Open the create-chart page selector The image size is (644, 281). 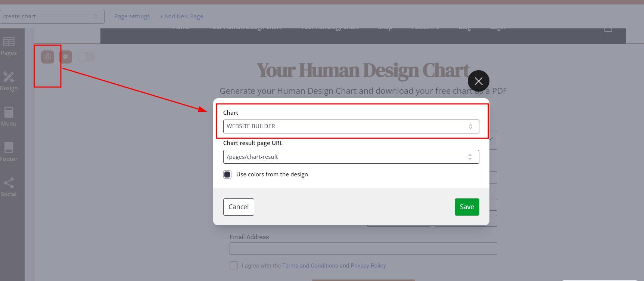[52, 16]
